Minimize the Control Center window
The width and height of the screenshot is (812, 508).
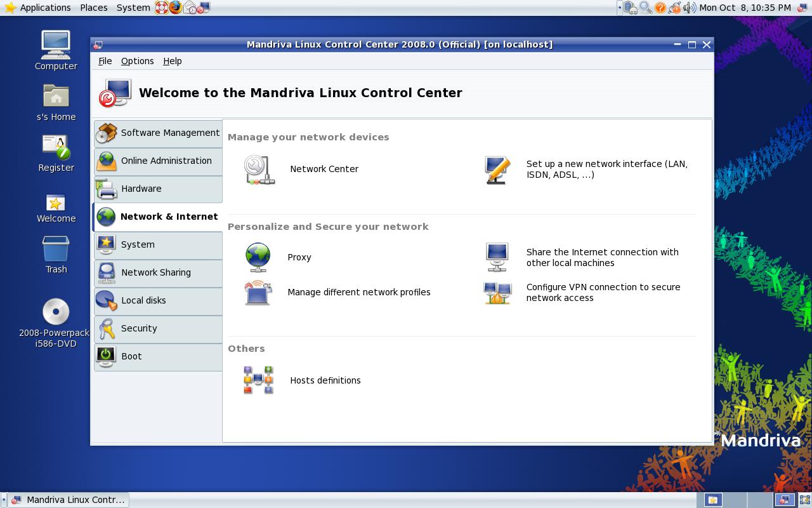(678, 44)
